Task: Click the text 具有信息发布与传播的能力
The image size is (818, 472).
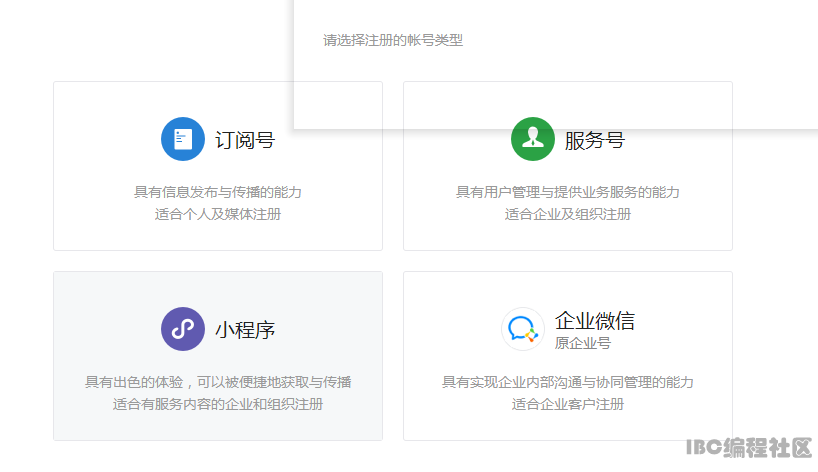Action: 218,192
